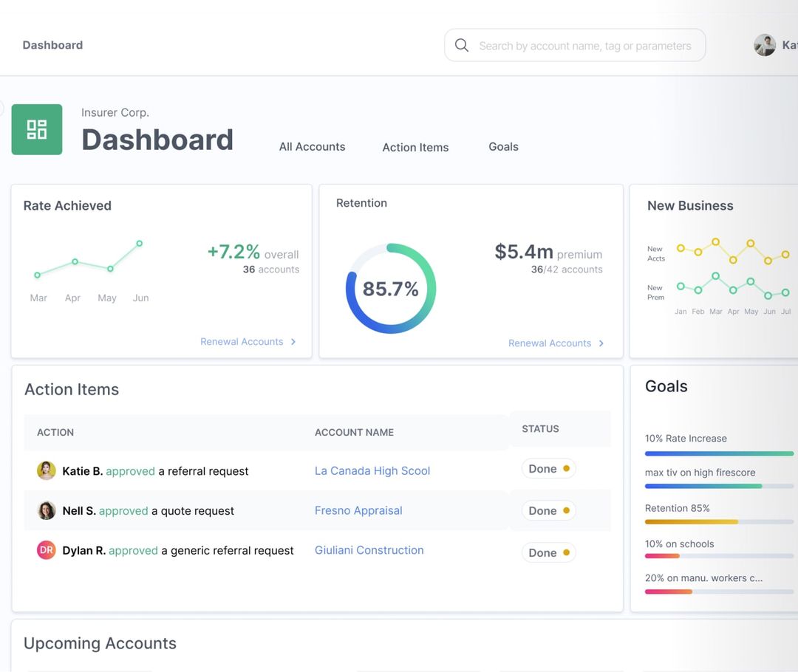Screen dimensions: 798x672
Task: Open the Fresno Appraisal account link
Action: tap(358, 510)
